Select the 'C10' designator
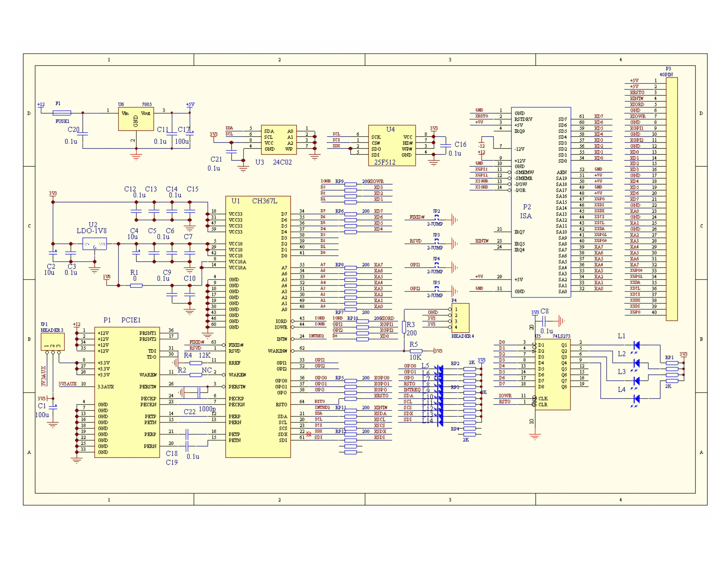 [x=190, y=278]
